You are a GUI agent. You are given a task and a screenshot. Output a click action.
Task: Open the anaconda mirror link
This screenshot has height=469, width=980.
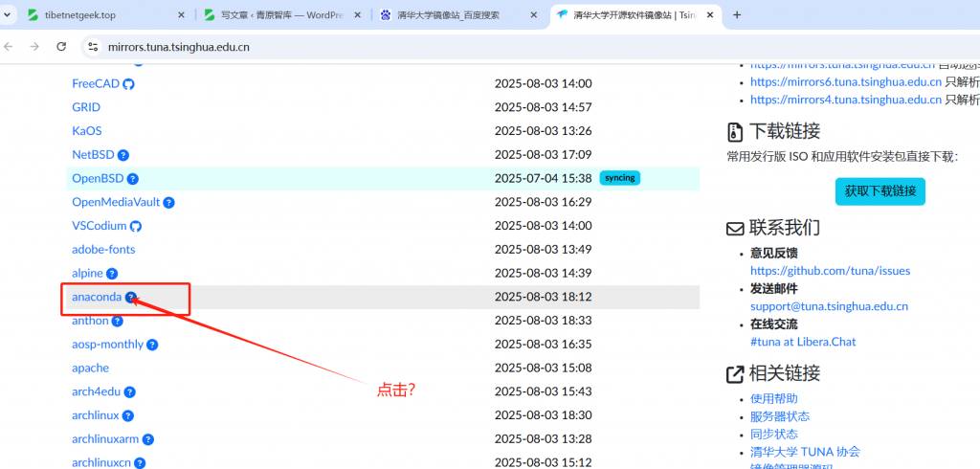click(97, 297)
